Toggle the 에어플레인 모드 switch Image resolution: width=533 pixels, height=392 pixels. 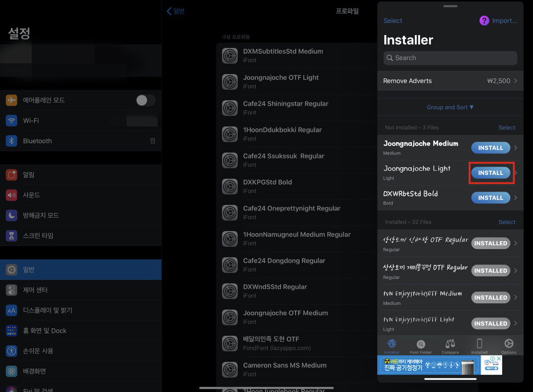click(x=145, y=100)
